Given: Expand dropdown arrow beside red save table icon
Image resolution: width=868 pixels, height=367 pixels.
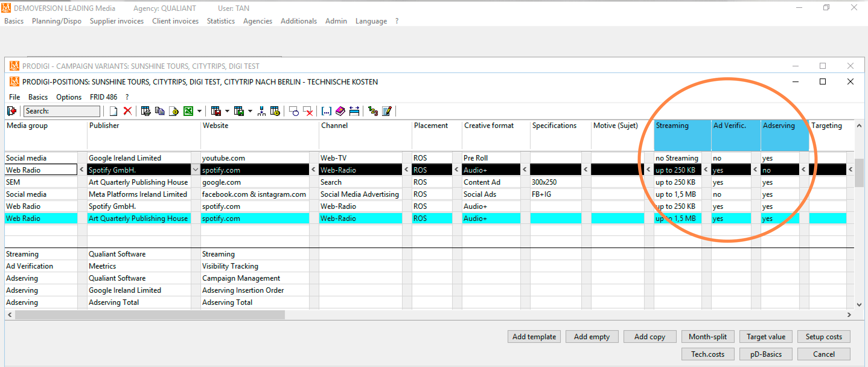Looking at the screenshot, I should tap(227, 111).
